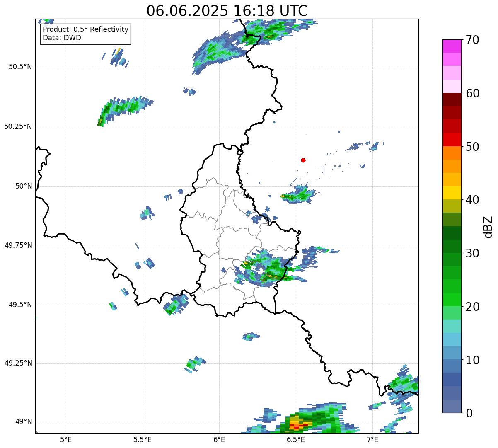
Task: Click the colorbar tick label '50'
Action: [x=472, y=146]
